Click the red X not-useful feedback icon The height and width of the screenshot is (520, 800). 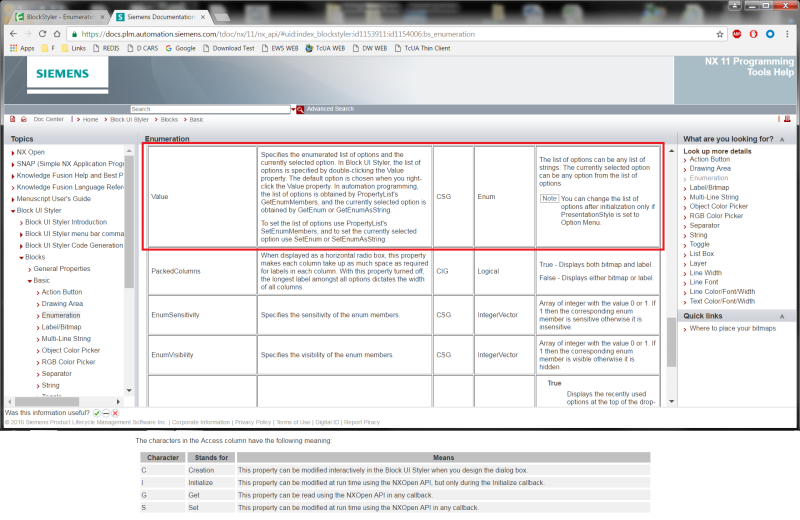tap(115, 413)
